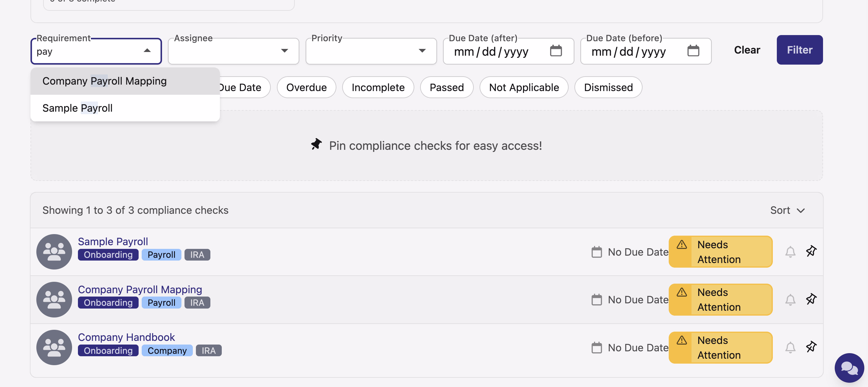Click warning icon on Company Payroll Mapping status
This screenshot has height=387, width=868.
click(x=681, y=292)
